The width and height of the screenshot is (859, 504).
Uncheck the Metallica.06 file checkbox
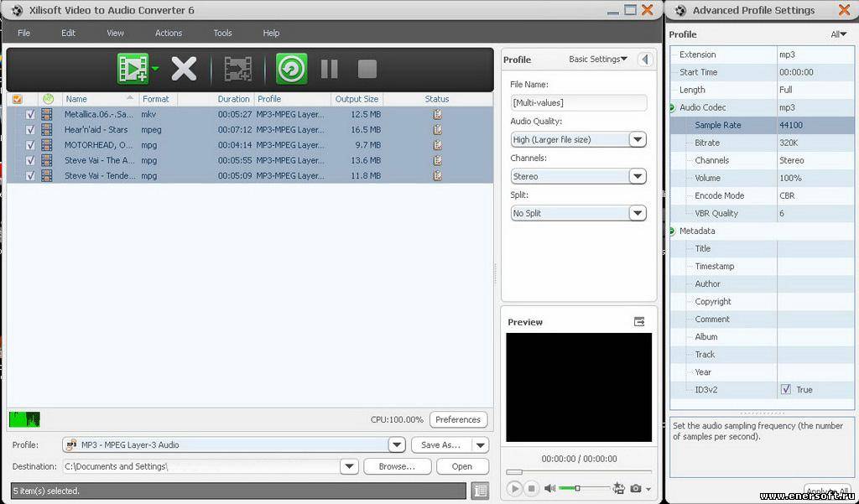30,115
